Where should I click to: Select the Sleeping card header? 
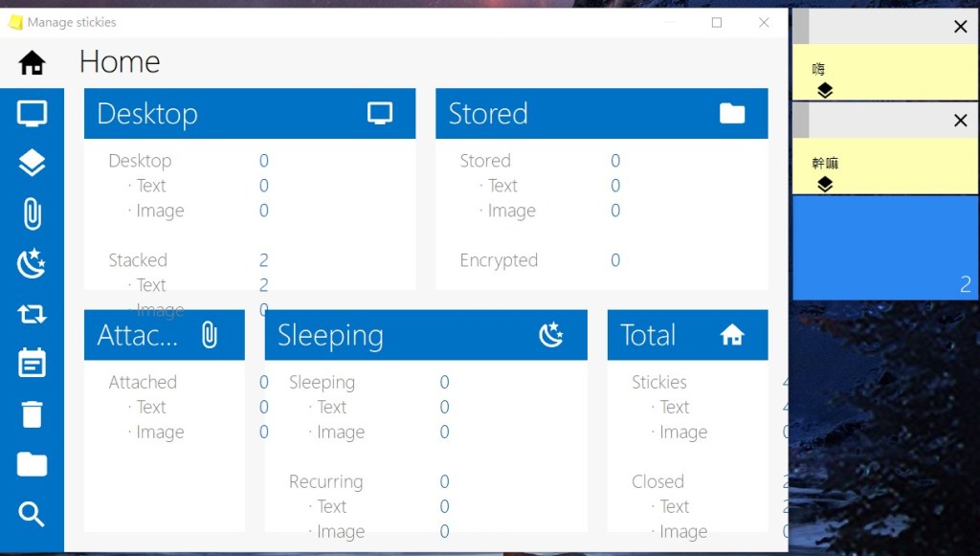[426, 335]
